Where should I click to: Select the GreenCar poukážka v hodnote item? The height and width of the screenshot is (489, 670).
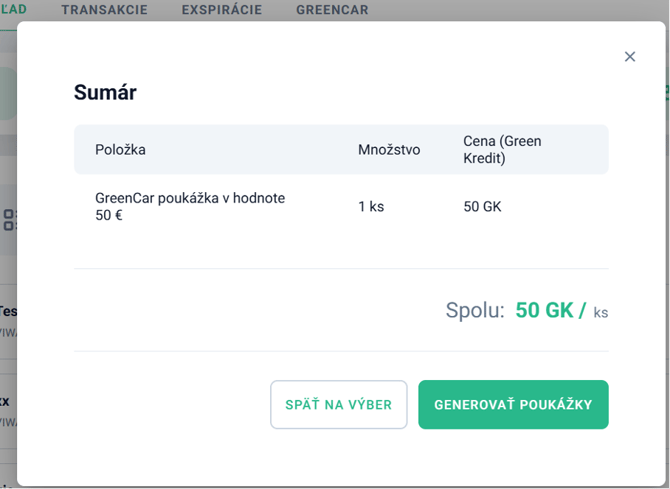click(x=190, y=207)
